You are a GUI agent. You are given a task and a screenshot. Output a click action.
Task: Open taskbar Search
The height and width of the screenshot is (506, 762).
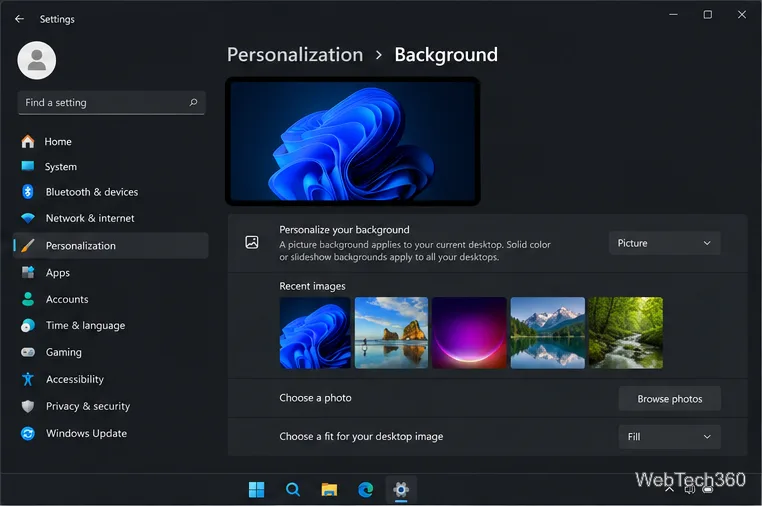click(x=293, y=489)
